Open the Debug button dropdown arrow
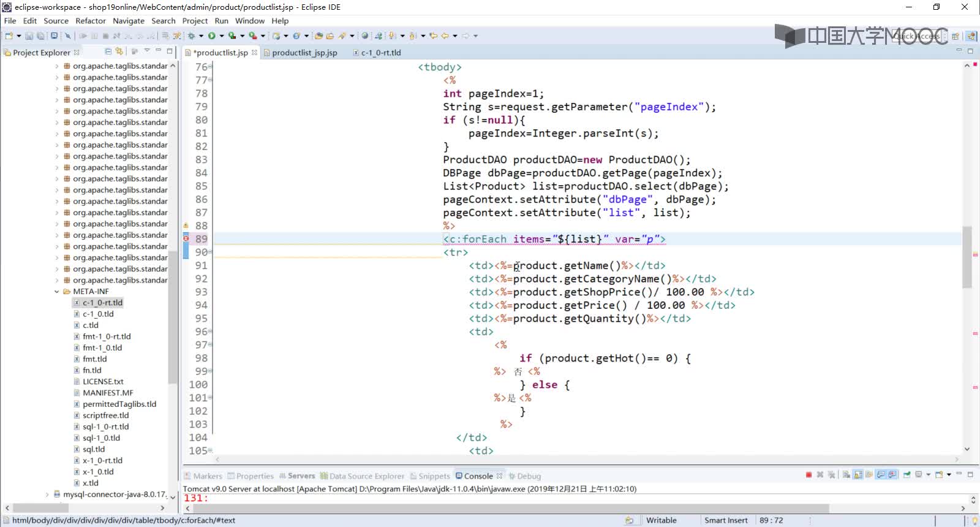 click(x=201, y=36)
